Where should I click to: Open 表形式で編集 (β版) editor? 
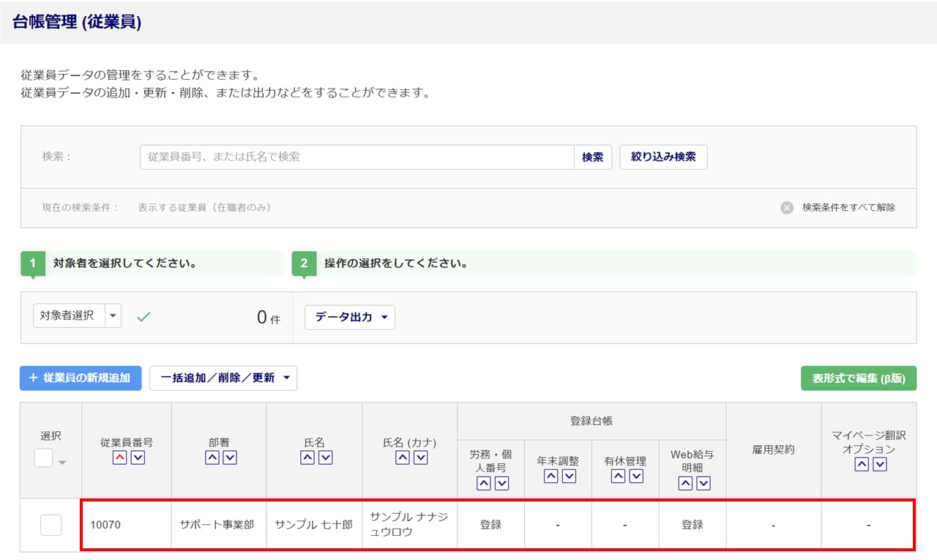coord(858,378)
